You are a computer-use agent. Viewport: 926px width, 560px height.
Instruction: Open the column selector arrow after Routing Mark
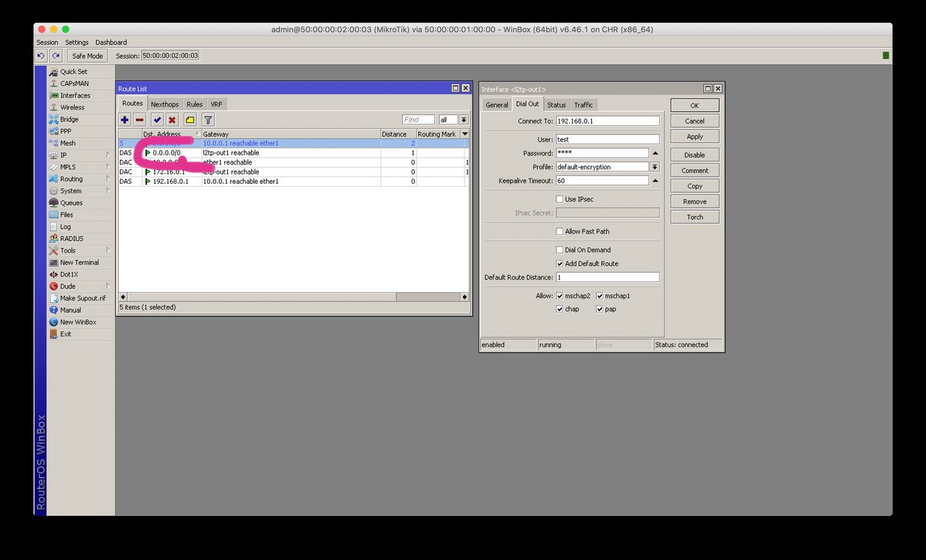(x=464, y=134)
